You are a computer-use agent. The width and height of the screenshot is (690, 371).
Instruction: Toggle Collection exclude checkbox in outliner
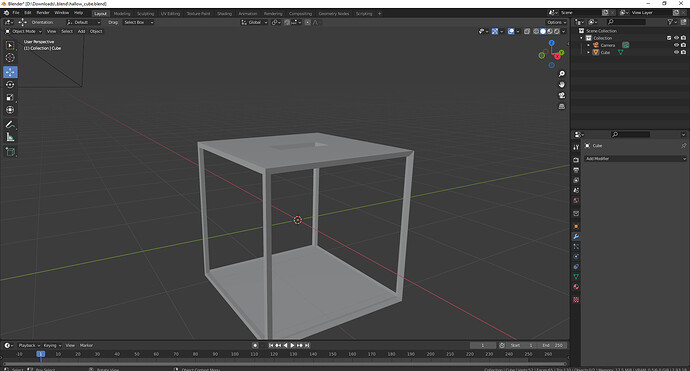point(669,38)
